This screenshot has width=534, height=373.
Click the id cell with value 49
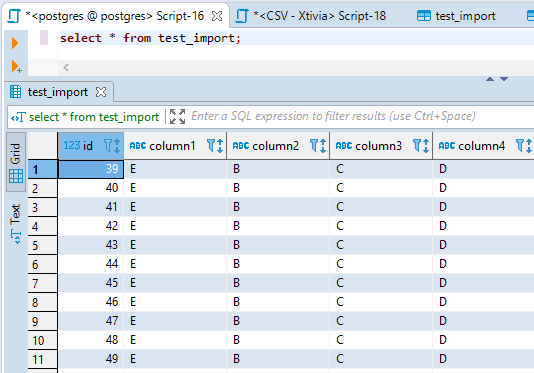pos(91,359)
